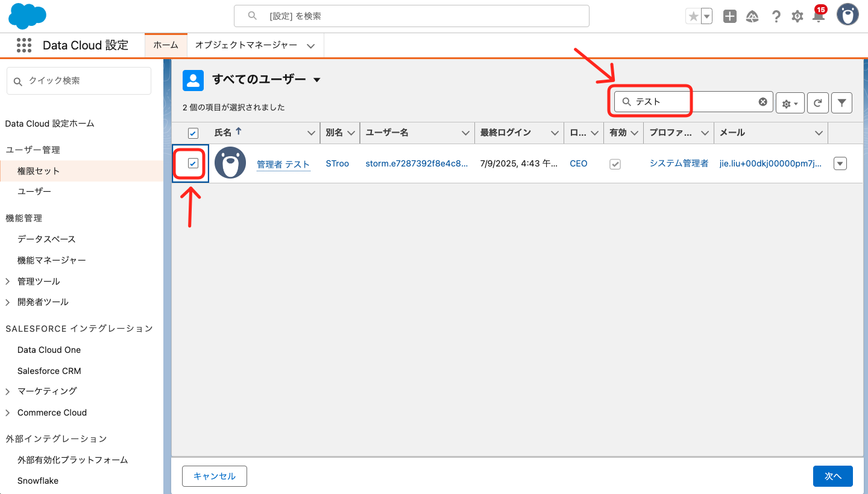The image size is (868, 494).
Task: Click the user list object icon
Action: tap(193, 80)
